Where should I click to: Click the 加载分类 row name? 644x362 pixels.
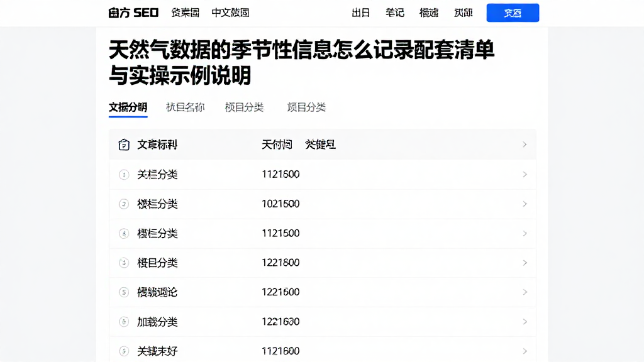(x=157, y=322)
